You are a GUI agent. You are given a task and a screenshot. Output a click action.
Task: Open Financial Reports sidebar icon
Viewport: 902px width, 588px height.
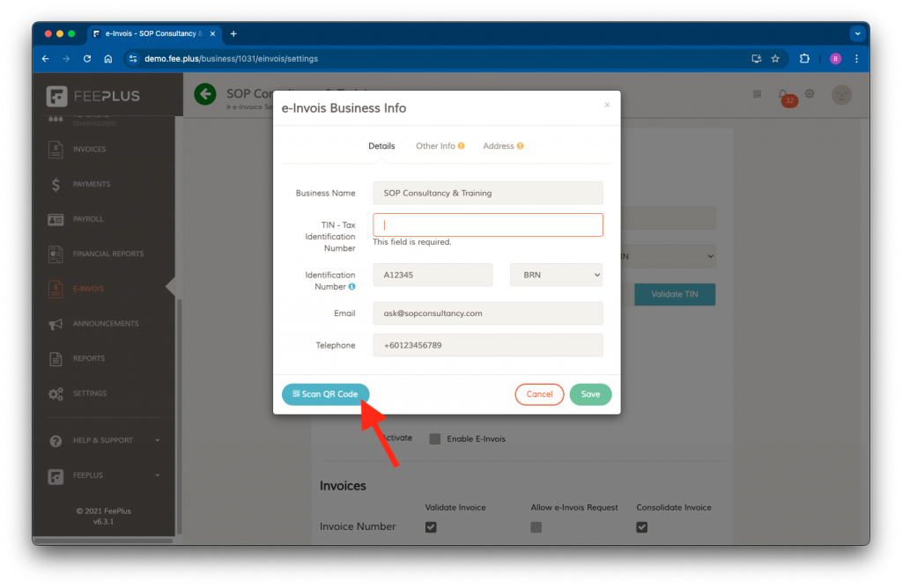[56, 254]
